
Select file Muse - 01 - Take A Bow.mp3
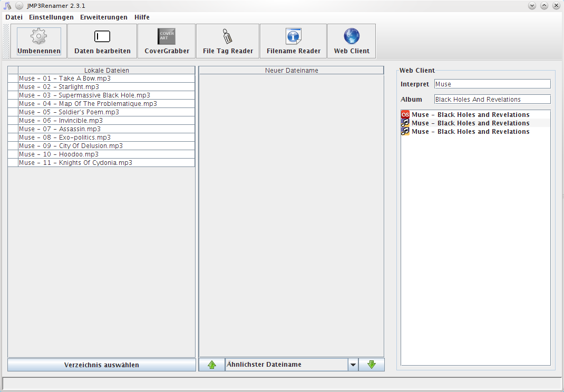pos(106,79)
